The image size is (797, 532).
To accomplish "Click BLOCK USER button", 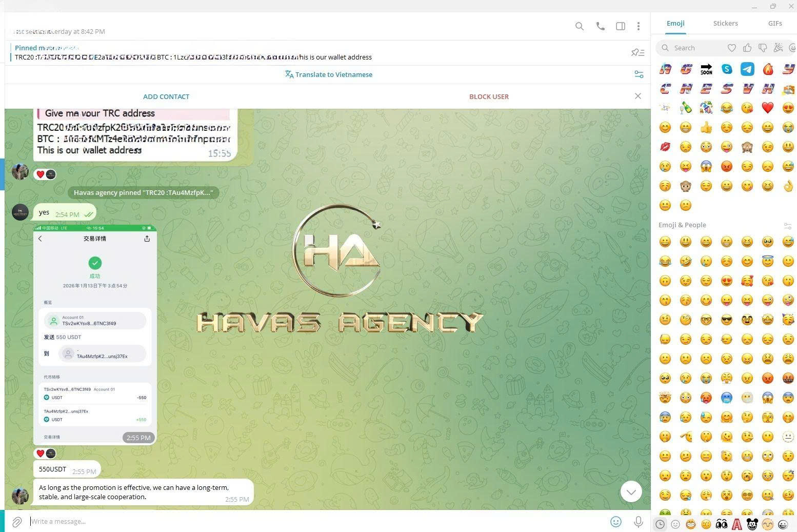I will tap(489, 96).
